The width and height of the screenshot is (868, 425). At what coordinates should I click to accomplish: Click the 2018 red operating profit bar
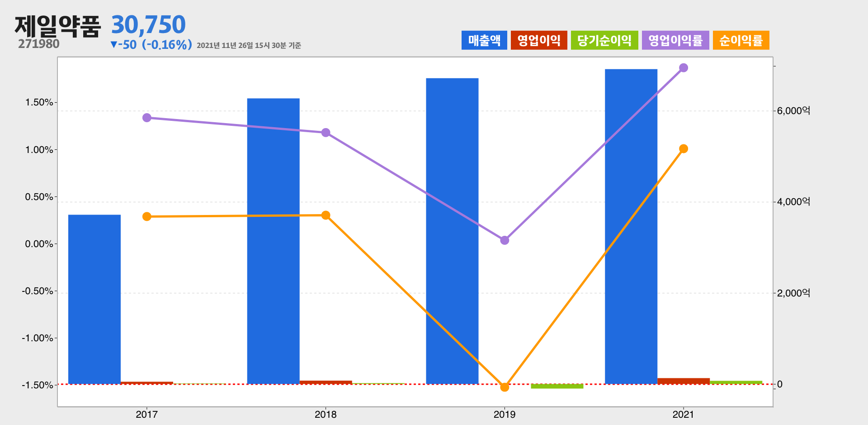(x=325, y=382)
